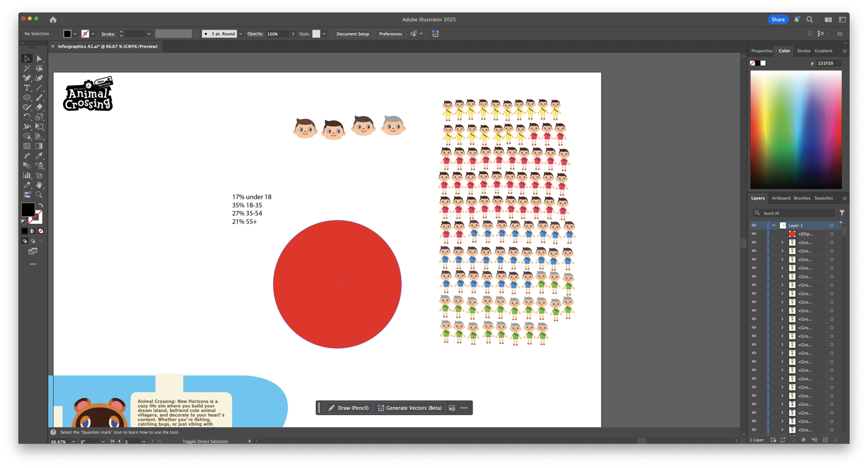Open the Swatches panel tab

(x=824, y=198)
